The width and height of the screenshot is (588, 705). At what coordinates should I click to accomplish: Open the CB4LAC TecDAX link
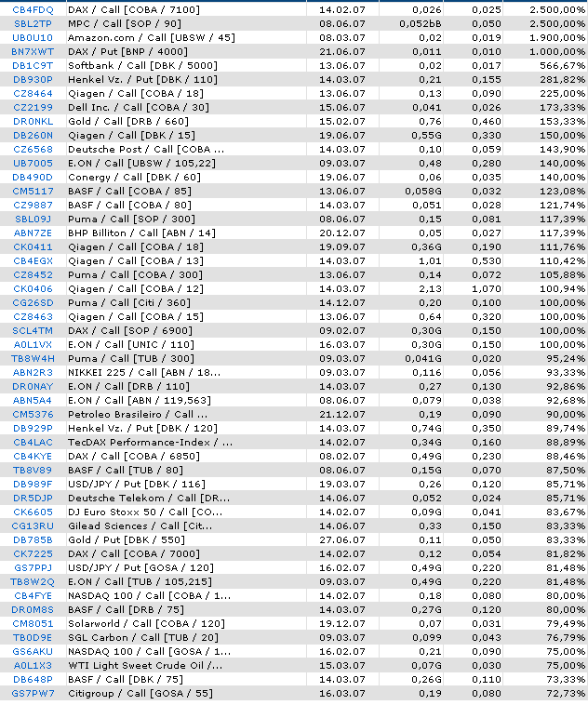click(33, 442)
